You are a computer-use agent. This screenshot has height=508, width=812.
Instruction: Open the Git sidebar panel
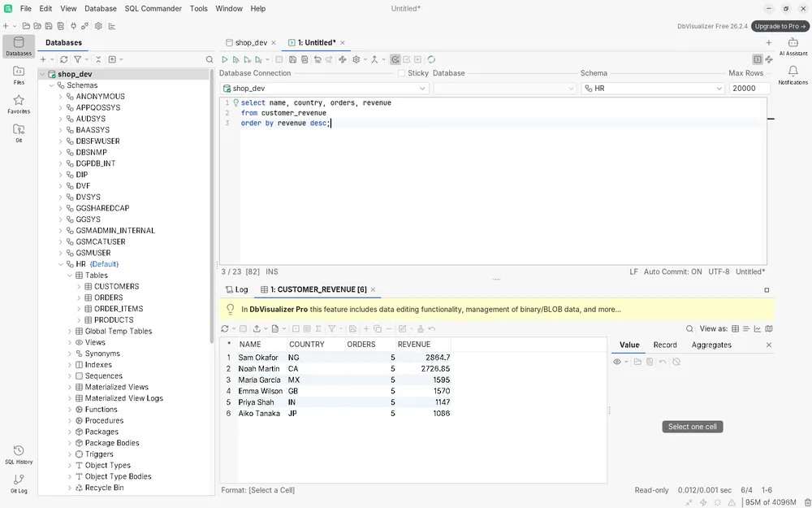pos(19,133)
